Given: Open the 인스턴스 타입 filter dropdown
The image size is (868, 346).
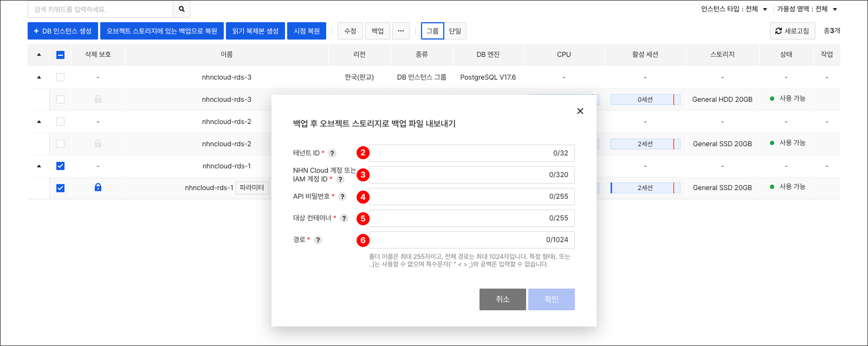Looking at the screenshot, I should coord(734,9).
